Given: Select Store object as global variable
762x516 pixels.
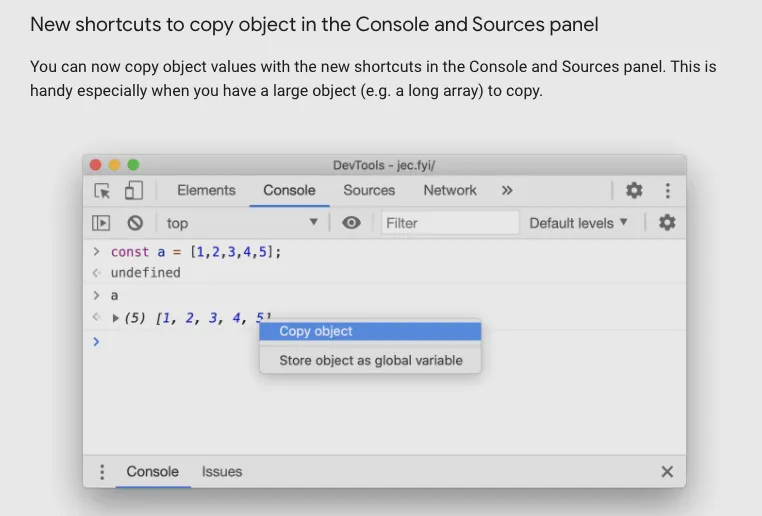Looking at the screenshot, I should click(x=370, y=360).
